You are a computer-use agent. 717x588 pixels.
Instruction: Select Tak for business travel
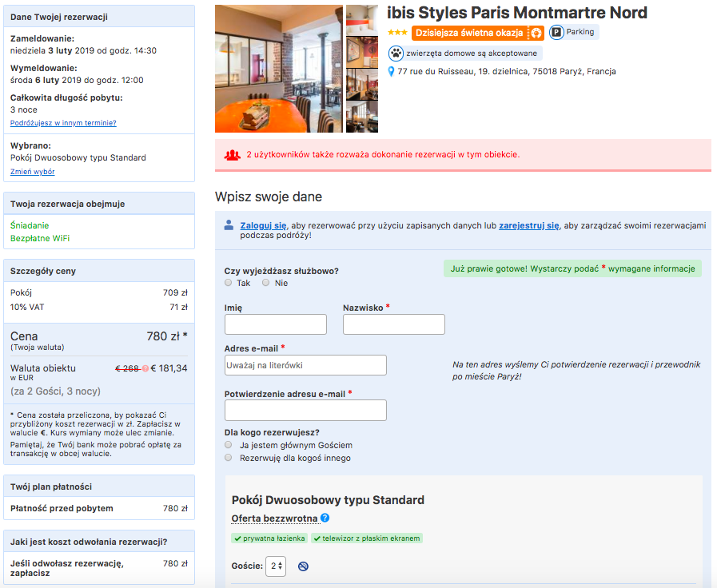[228, 283]
